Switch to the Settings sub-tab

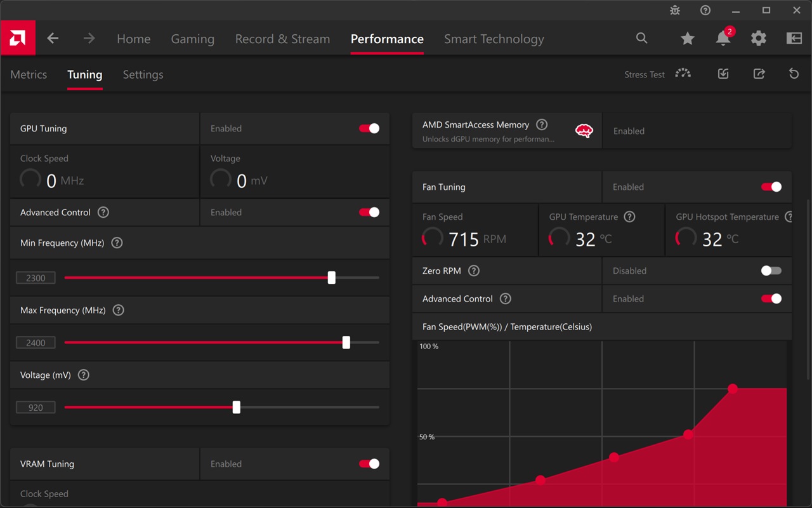[143, 74]
